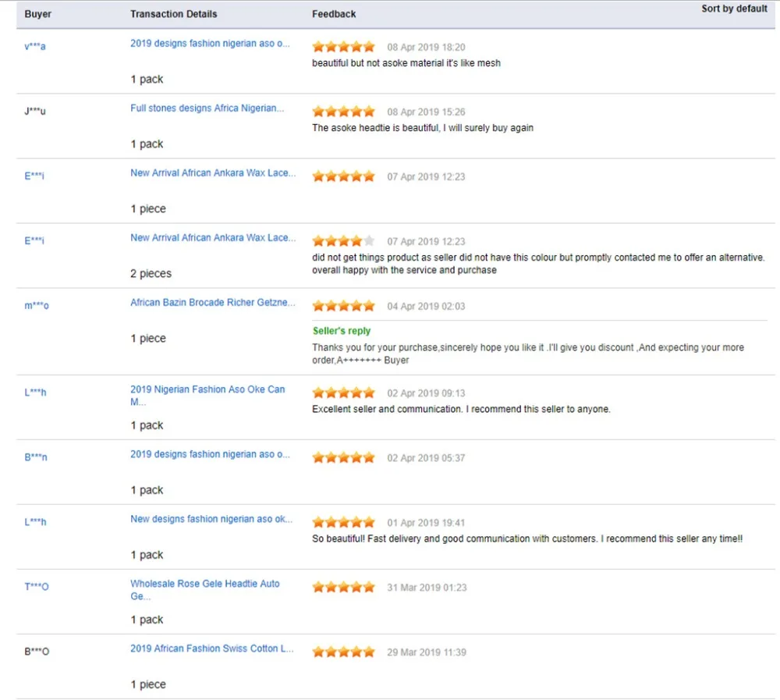The image size is (780, 700).
Task: Open '2019 African Fashion Swiss Cotton L...' link
Action: (x=212, y=648)
